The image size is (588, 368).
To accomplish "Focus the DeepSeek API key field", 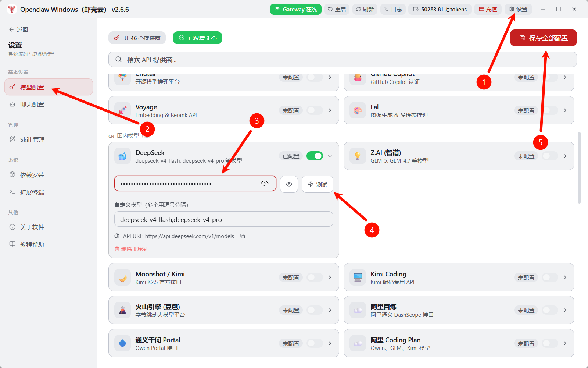I will tap(195, 183).
